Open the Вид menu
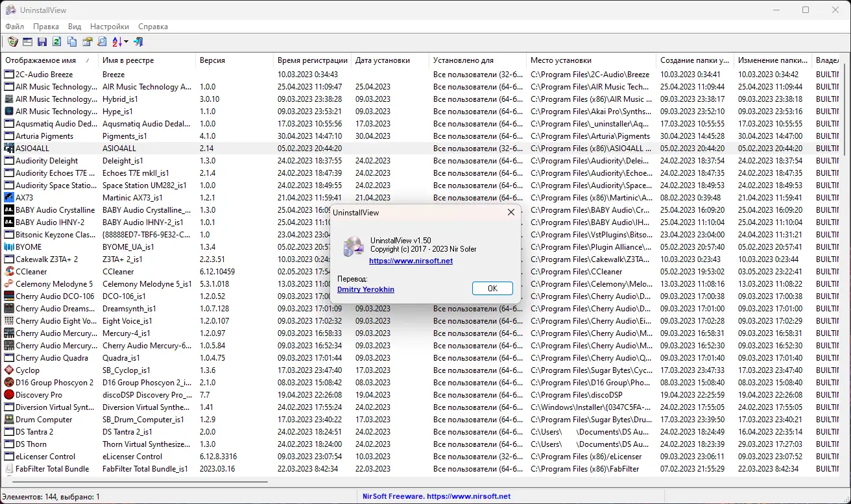 (x=75, y=27)
